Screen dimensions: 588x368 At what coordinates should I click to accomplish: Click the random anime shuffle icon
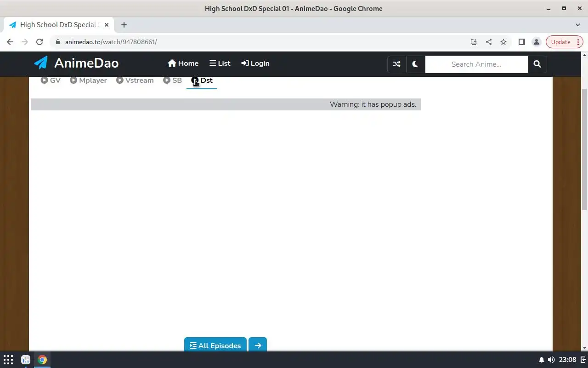coord(396,64)
